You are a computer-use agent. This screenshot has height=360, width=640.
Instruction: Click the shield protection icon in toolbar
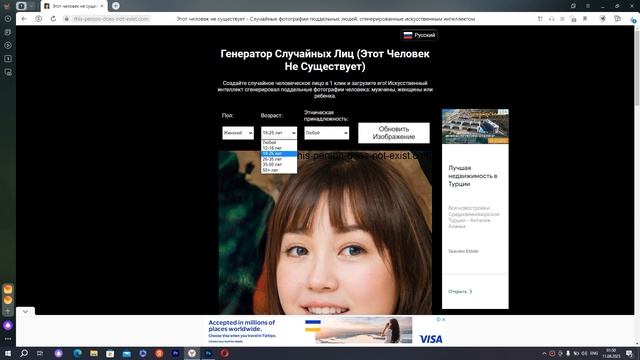602,19
